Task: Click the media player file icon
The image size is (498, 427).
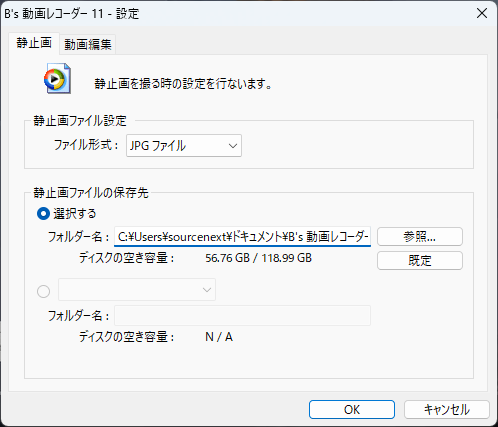Action: (x=57, y=78)
